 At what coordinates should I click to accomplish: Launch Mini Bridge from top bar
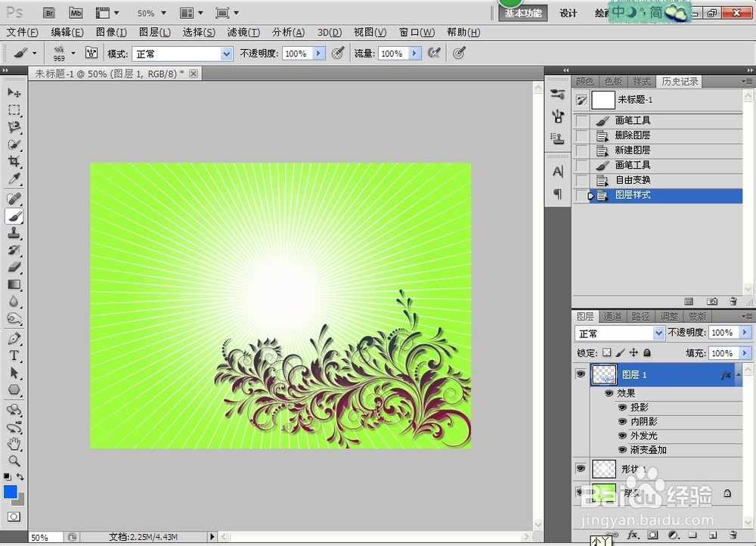(76, 13)
